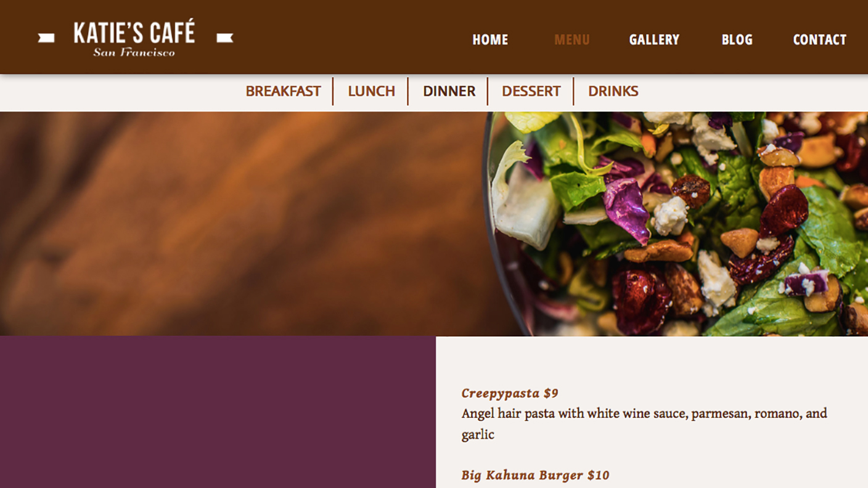Image resolution: width=868 pixels, height=488 pixels.
Task: Click the left ribbon flag beside the logo
Action: (46, 38)
